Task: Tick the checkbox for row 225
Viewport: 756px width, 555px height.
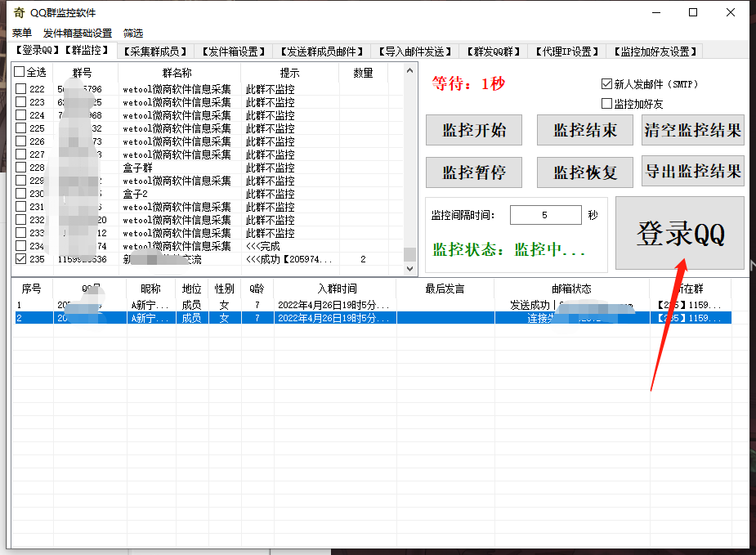Action: (20, 128)
